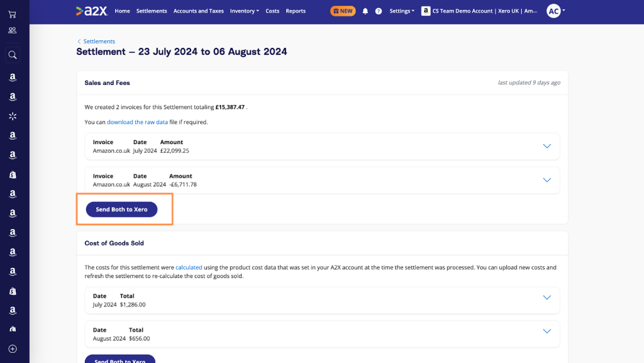644x363 pixels.
Task: Click the A2X logo
Action: (x=92, y=11)
